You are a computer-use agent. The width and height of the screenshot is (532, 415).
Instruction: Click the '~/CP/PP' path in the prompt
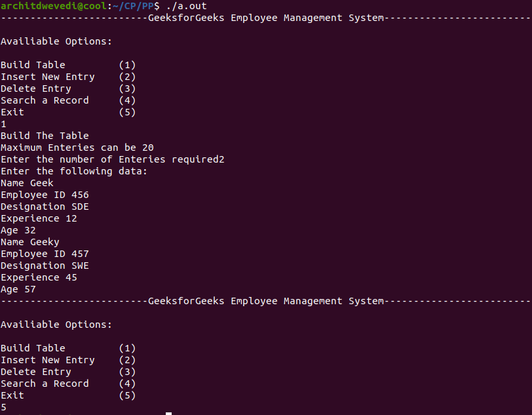[x=134, y=6]
